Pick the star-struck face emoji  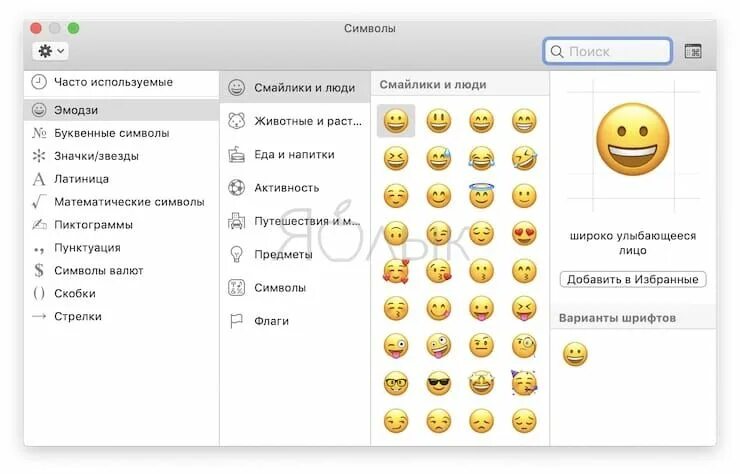[481, 383]
